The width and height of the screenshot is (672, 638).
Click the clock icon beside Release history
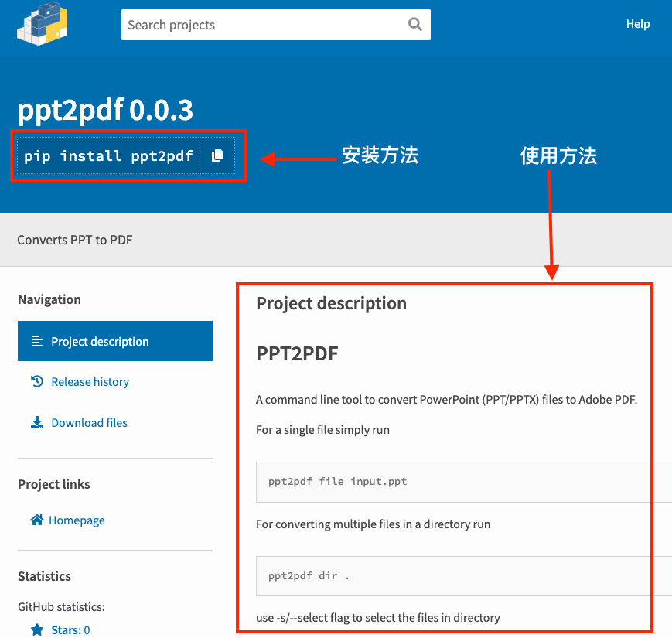(36, 381)
